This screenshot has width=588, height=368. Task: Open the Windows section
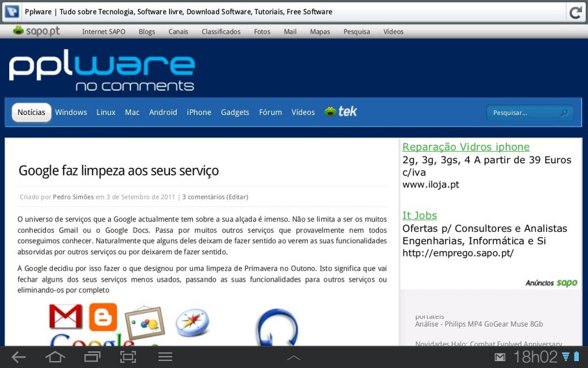pyautogui.click(x=71, y=112)
